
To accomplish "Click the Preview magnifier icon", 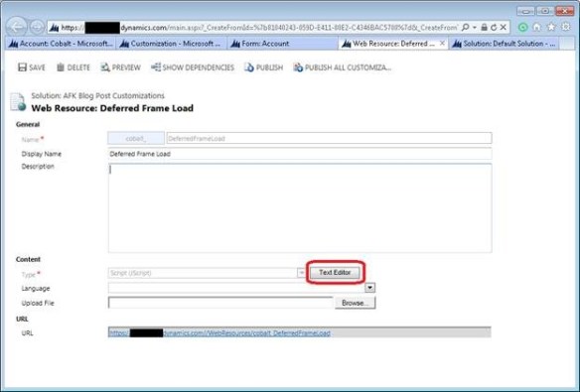I will pyautogui.click(x=105, y=67).
